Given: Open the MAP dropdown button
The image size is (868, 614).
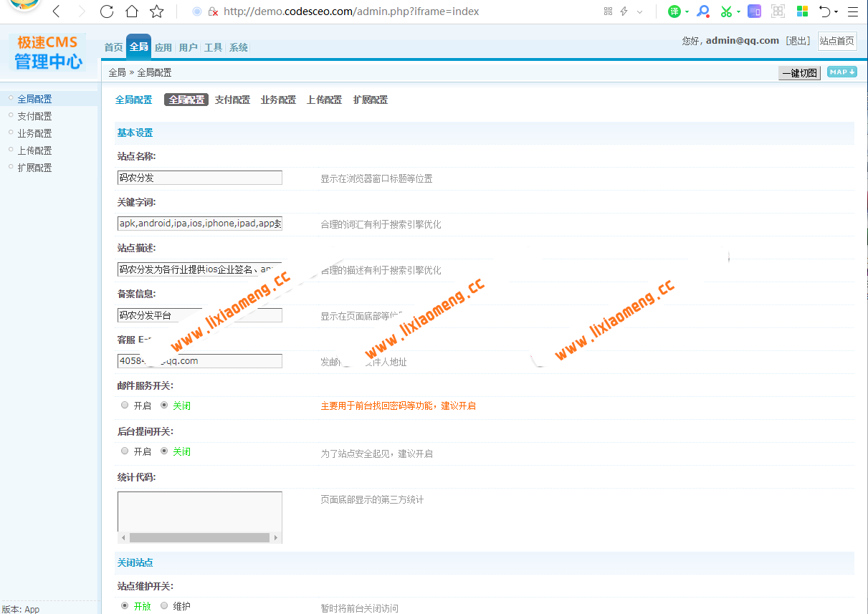Looking at the screenshot, I should pyautogui.click(x=841, y=72).
